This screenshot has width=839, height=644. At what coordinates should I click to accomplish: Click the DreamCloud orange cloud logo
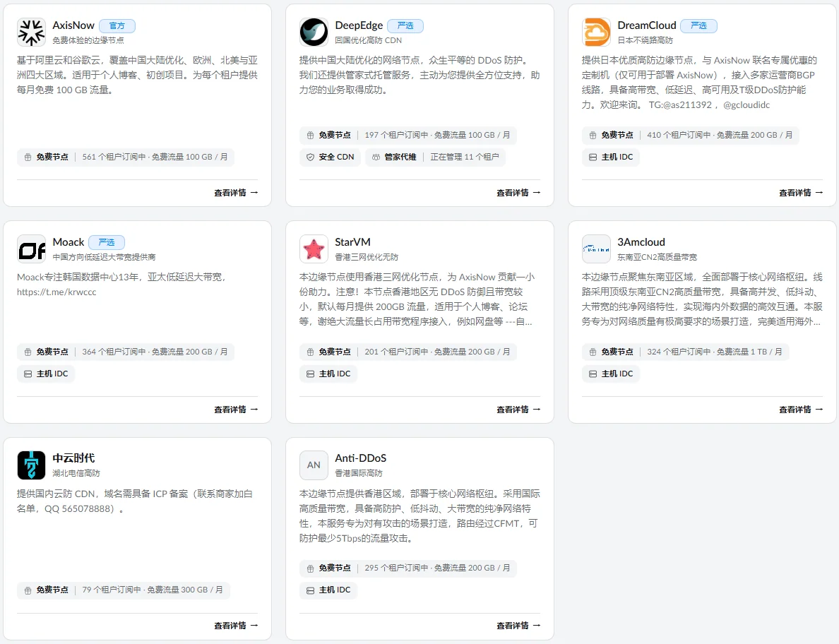[596, 32]
